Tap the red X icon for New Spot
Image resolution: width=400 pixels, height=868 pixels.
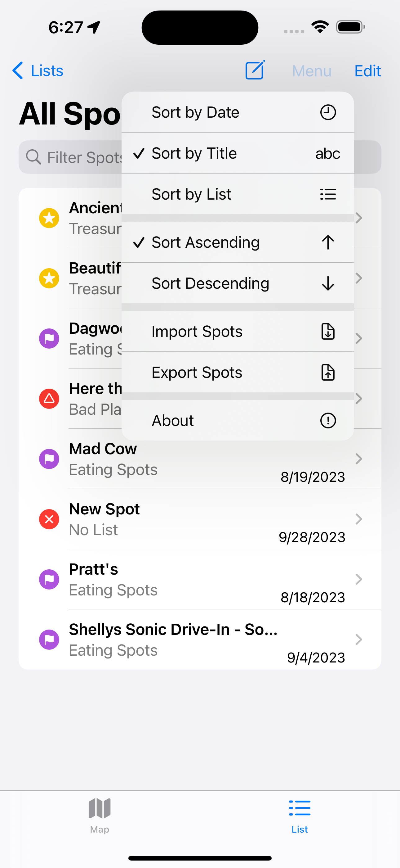click(x=49, y=519)
